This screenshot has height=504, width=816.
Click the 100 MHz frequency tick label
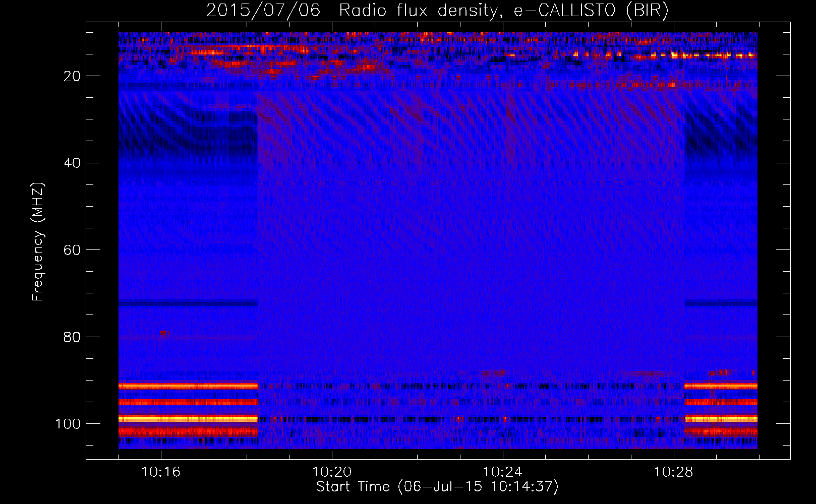68,424
